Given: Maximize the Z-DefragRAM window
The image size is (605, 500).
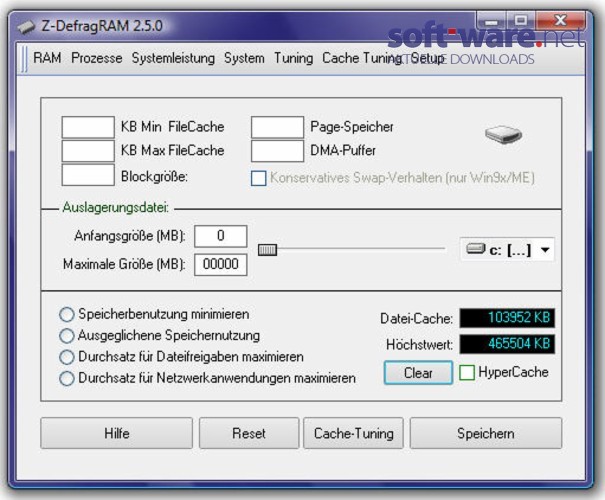Looking at the screenshot, I should (521, 20).
